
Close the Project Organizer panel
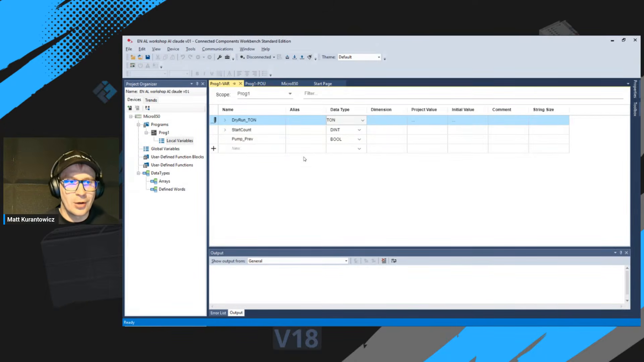203,84
